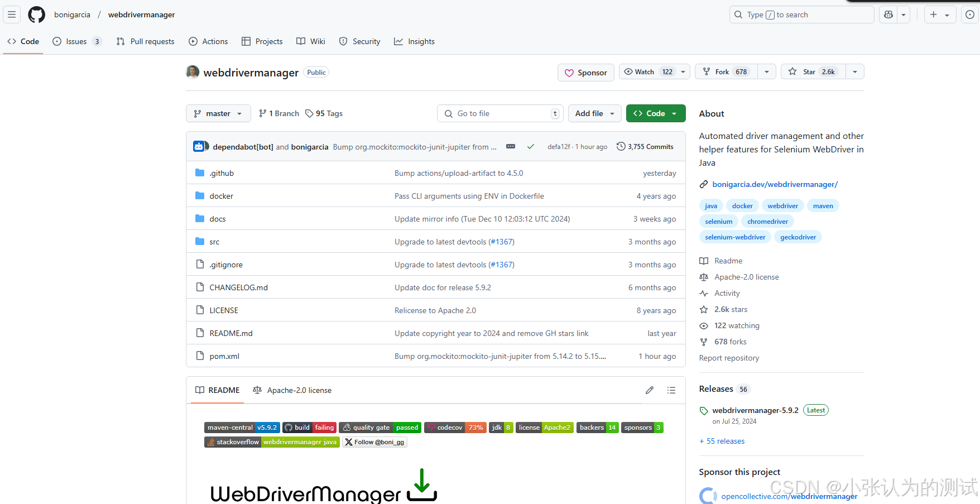Open the bonigarcia owner breadcrumb
980x504 pixels.
(72, 15)
